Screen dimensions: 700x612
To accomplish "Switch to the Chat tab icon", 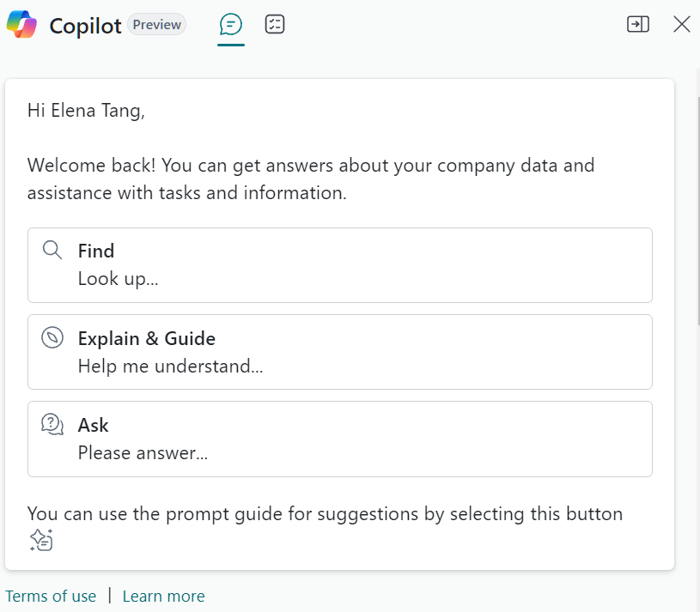I will pyautogui.click(x=231, y=25).
